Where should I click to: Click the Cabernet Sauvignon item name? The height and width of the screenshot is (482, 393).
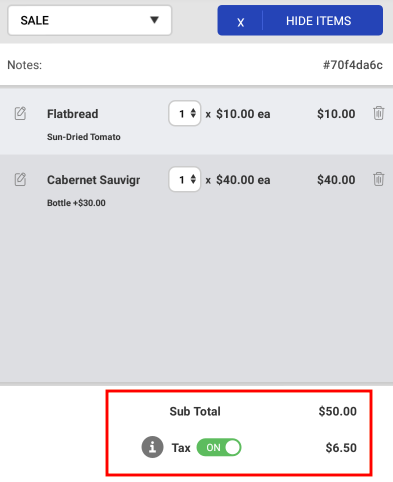pyautogui.click(x=94, y=180)
